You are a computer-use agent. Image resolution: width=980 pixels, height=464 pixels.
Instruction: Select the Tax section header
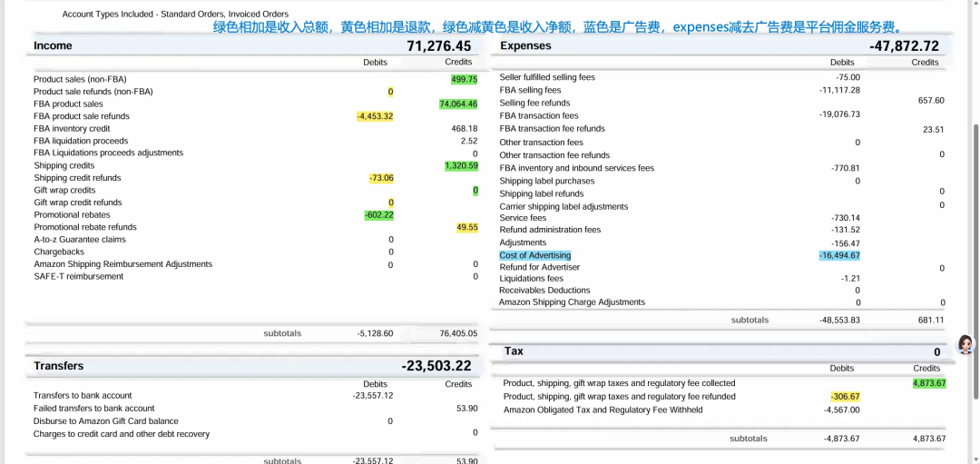pos(514,351)
